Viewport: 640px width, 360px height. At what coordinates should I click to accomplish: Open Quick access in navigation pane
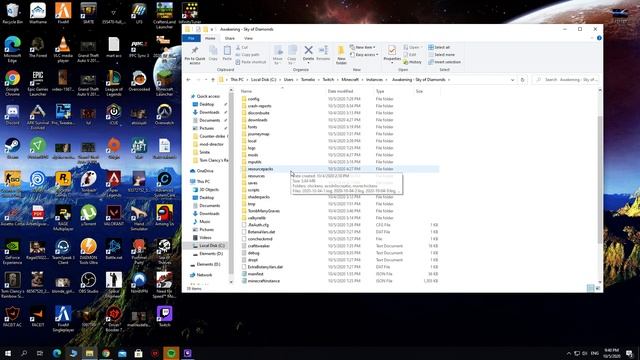tap(208, 96)
